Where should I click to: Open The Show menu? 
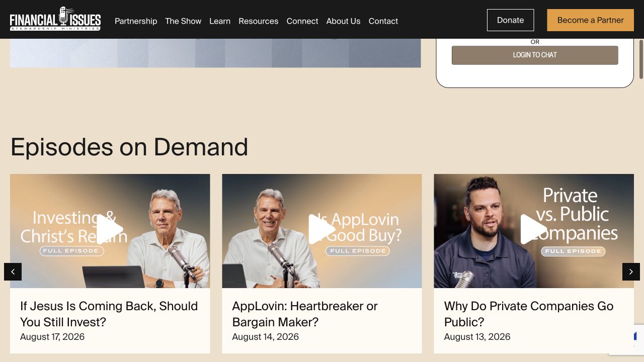tap(183, 21)
